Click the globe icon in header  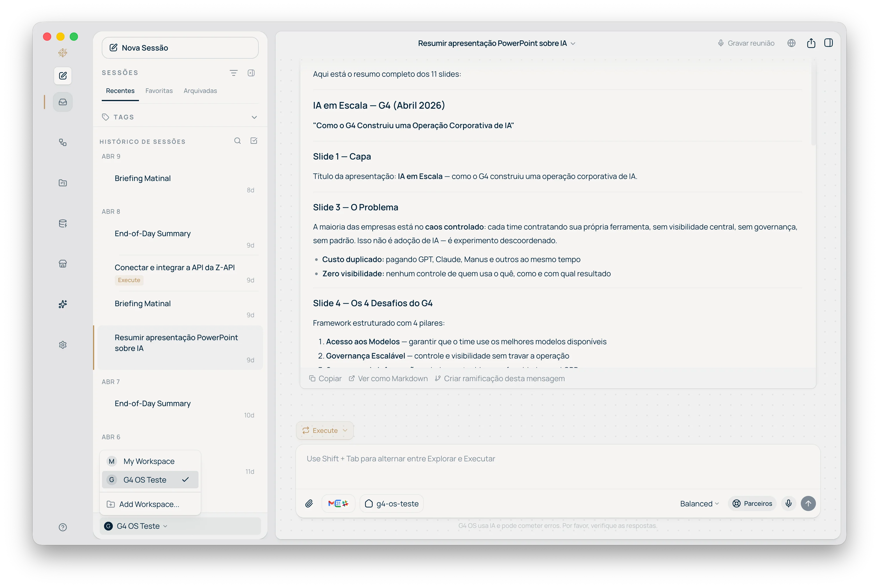[x=791, y=43]
